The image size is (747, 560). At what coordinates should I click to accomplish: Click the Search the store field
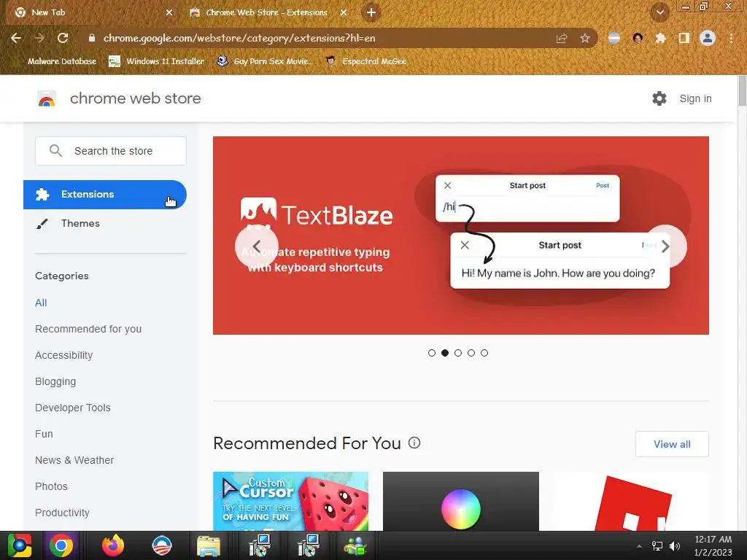pos(111,151)
